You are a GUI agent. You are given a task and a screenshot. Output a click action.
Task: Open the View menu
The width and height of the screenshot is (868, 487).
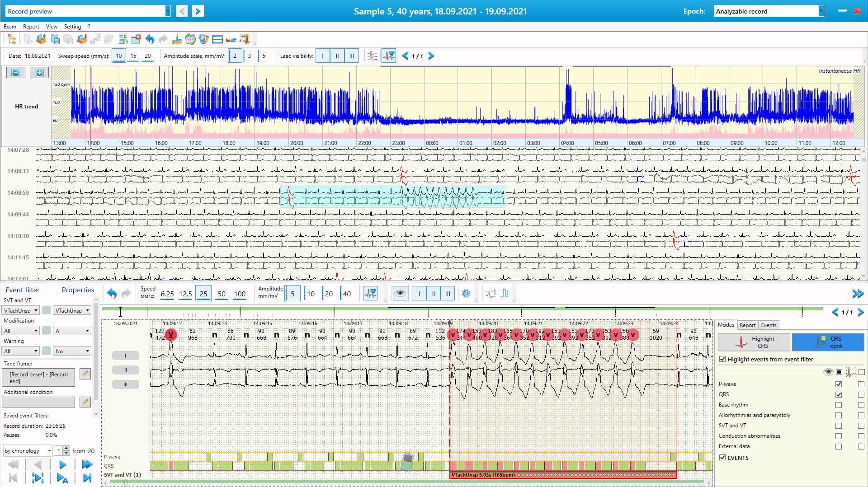(x=52, y=27)
